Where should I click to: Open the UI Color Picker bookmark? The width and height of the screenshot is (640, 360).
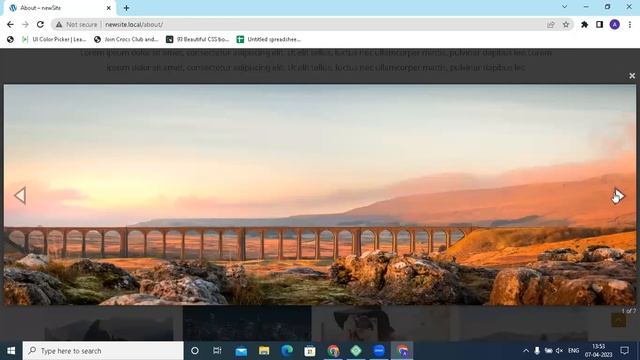53,39
